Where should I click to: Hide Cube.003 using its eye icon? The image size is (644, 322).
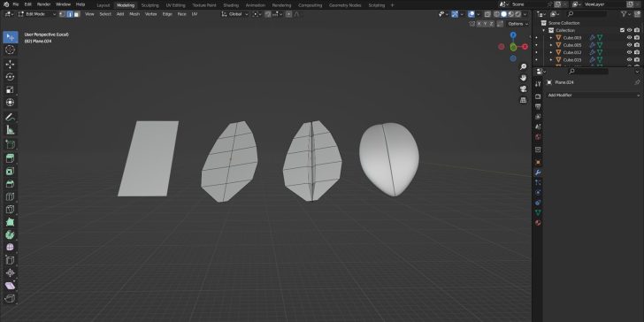tap(629, 37)
